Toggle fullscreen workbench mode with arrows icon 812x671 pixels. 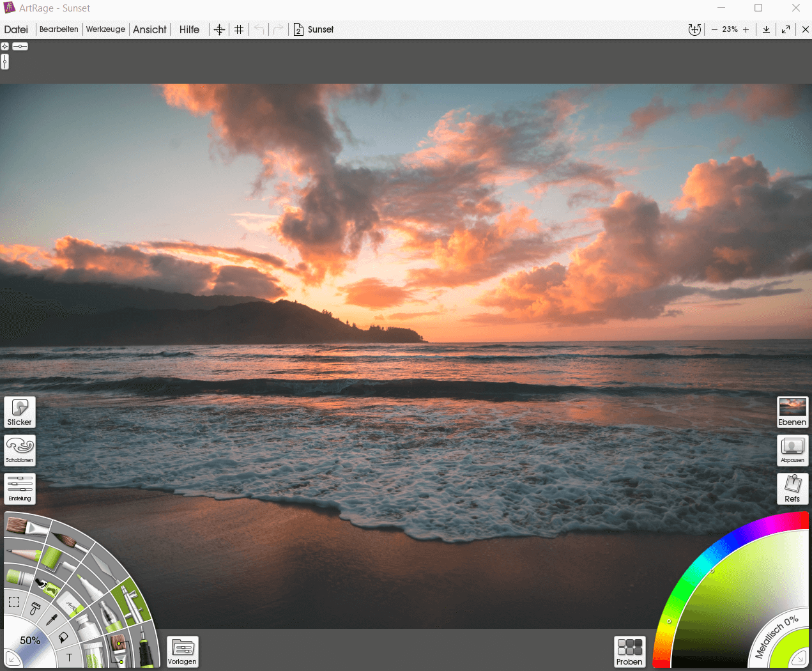[x=786, y=29]
